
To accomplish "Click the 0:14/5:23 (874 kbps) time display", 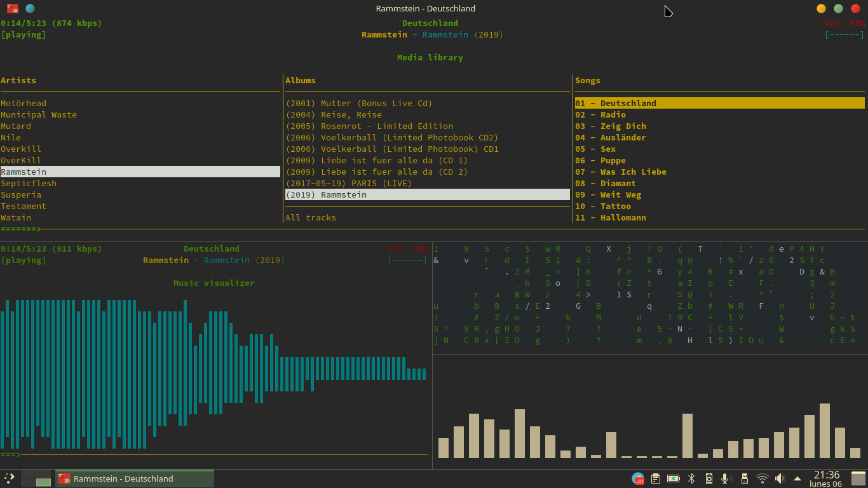I will pyautogui.click(x=51, y=24).
